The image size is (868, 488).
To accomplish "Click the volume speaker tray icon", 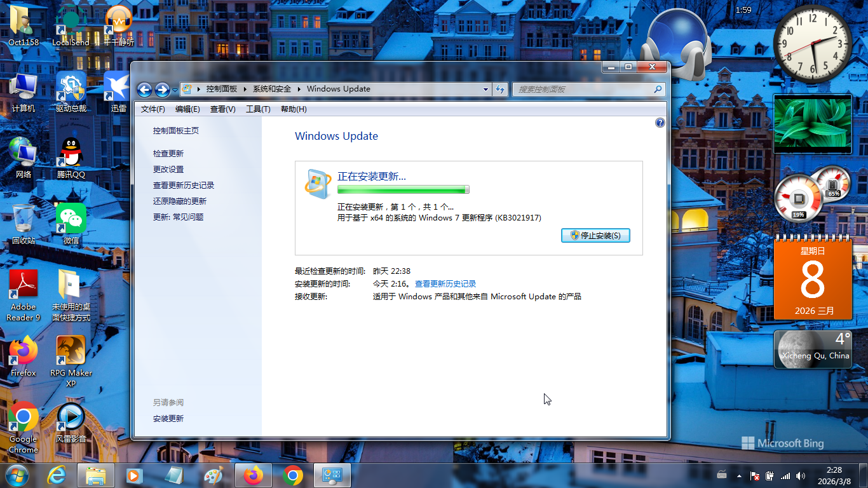I will [801, 475].
